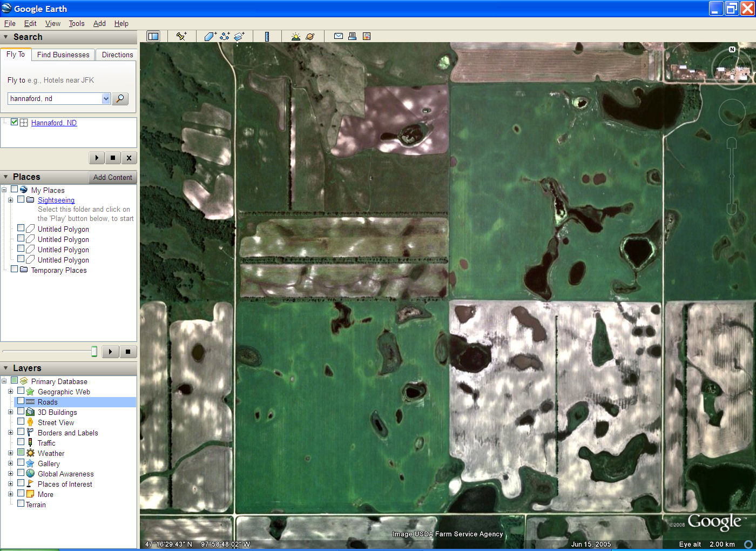
Task: Switch to the Find Businesses tab
Action: 63,55
